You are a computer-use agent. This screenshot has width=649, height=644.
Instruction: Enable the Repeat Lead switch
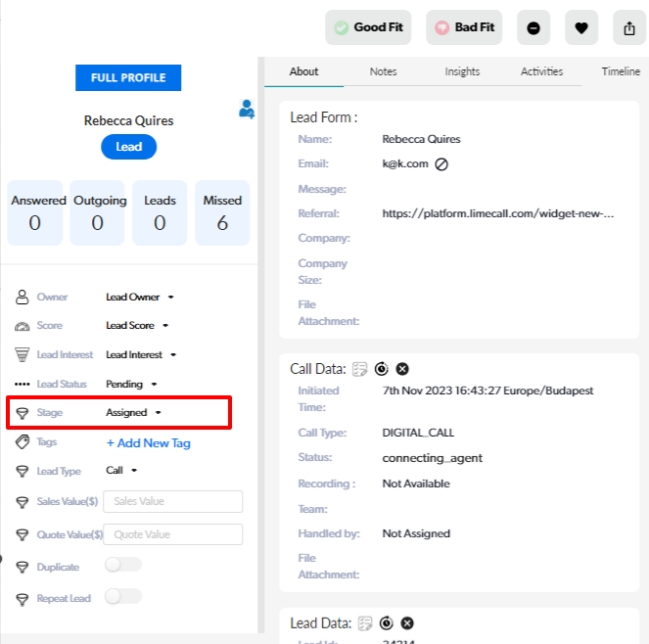(x=123, y=596)
